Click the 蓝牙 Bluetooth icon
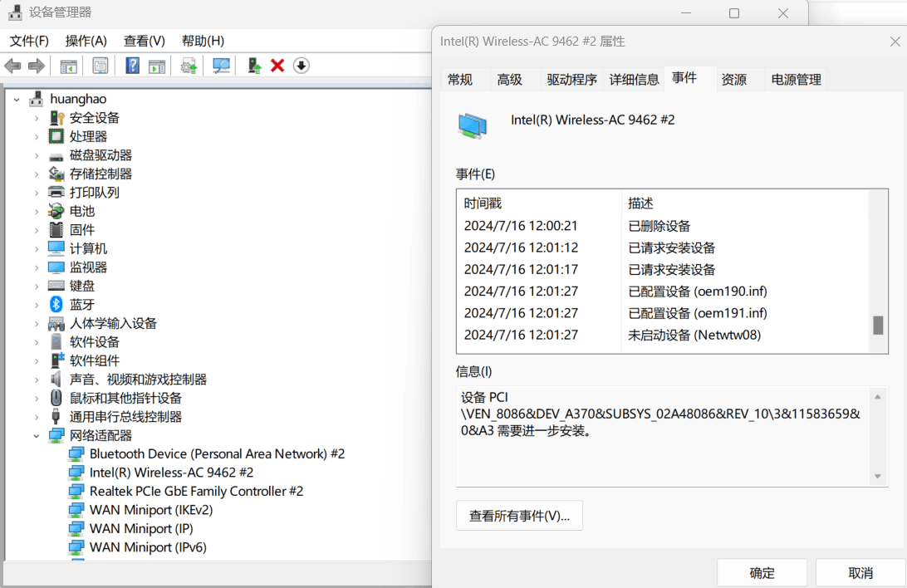Image resolution: width=907 pixels, height=588 pixels. pyautogui.click(x=56, y=304)
